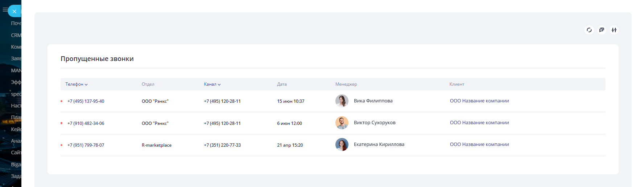Click phone number +7 (495) 137-95-40
The width and height of the screenshot is (644, 187).
[x=86, y=101]
